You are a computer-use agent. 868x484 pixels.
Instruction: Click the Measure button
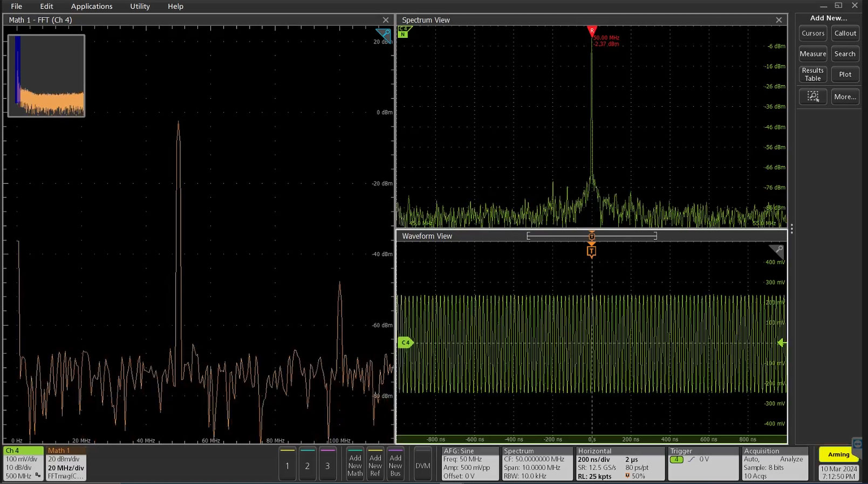[x=812, y=54]
